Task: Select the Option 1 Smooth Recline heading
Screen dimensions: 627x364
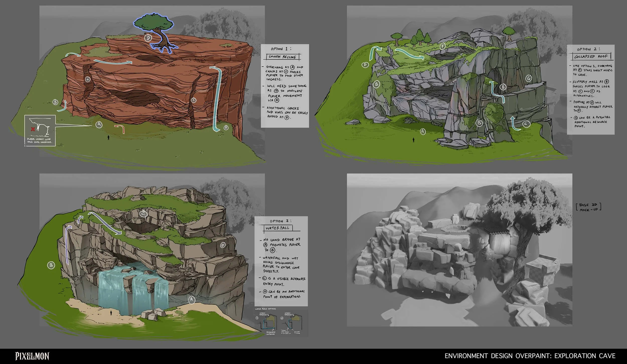Action: [283, 57]
